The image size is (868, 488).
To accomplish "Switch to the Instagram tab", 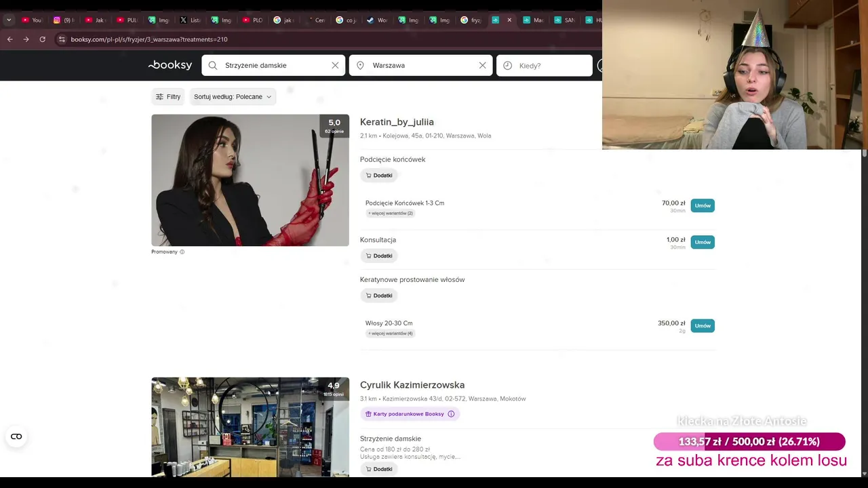I will (63, 20).
